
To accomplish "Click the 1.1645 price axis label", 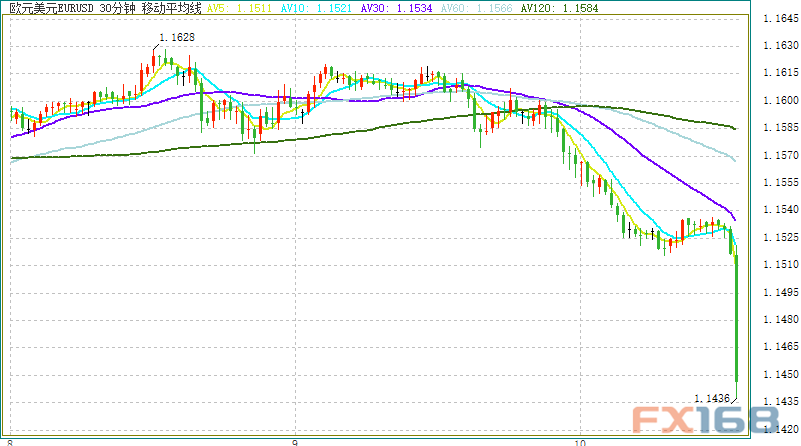I will pos(781,19).
